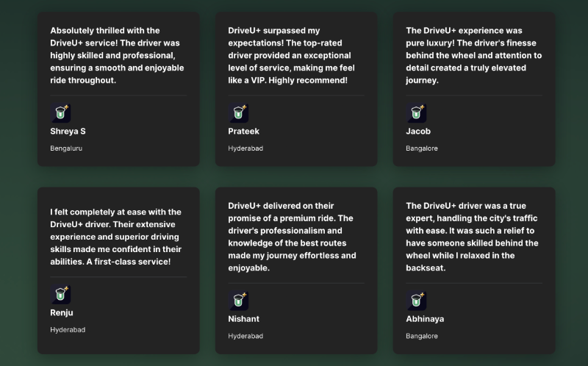Select the reviewer name Abhinaya
The height and width of the screenshot is (366, 588).
point(425,319)
